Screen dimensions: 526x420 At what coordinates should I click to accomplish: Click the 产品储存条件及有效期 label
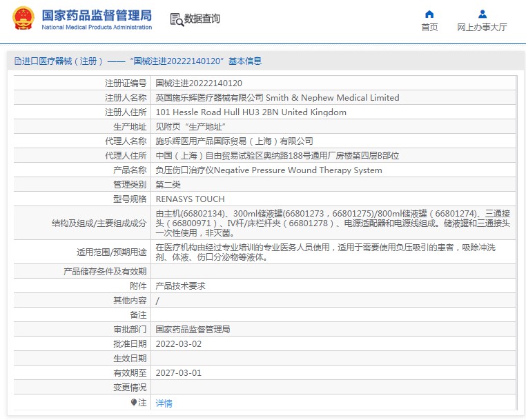coord(105,272)
